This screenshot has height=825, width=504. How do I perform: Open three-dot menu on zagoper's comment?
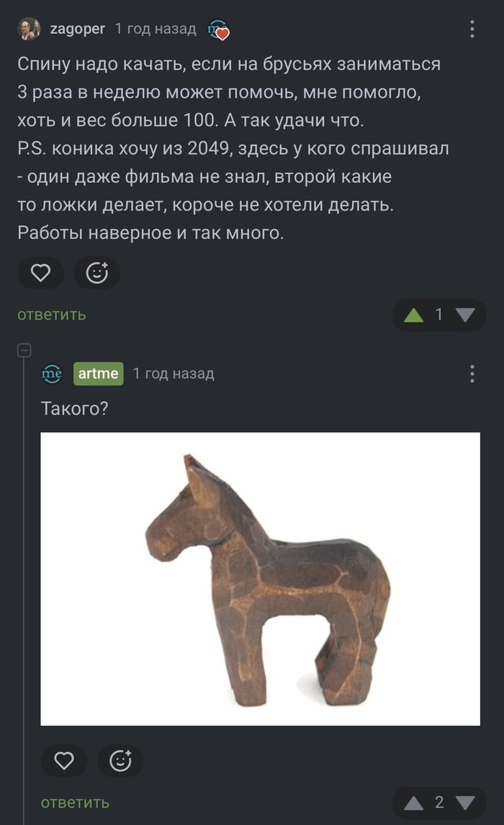472,29
